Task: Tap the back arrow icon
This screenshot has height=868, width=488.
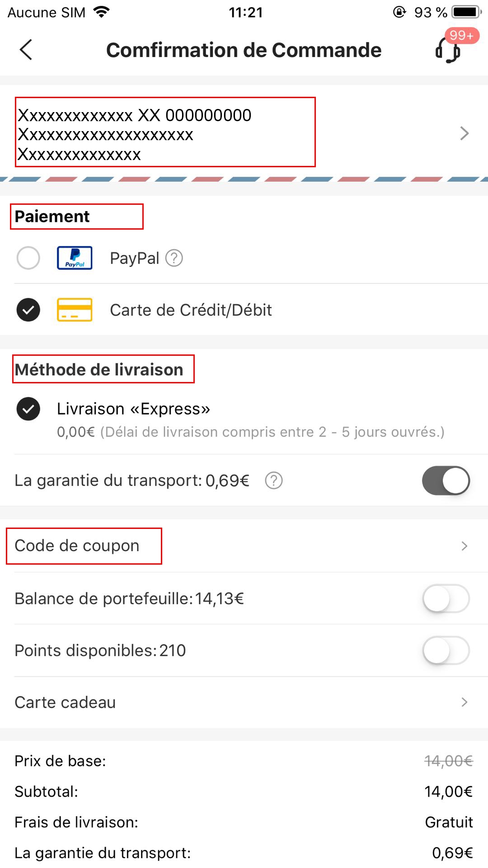Action: (x=26, y=50)
